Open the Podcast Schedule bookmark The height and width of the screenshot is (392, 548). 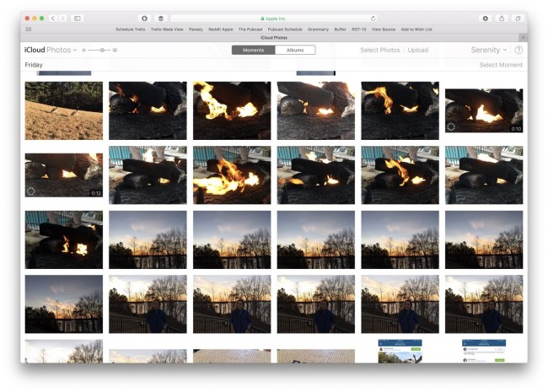[287, 29]
